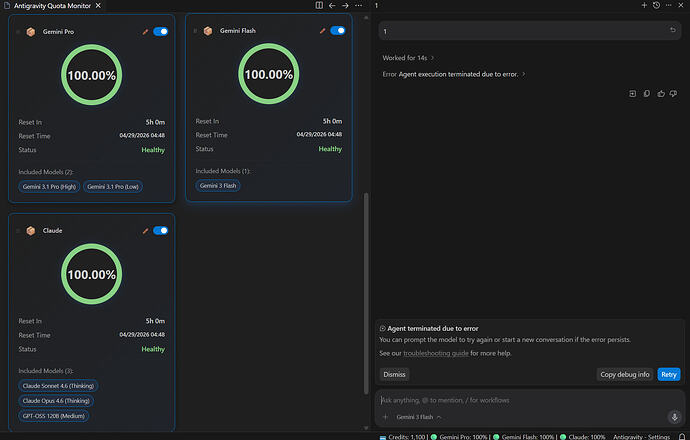The width and height of the screenshot is (690, 440).
Task: Click the Healthy status in Gemini Flash card
Action: tap(330, 149)
